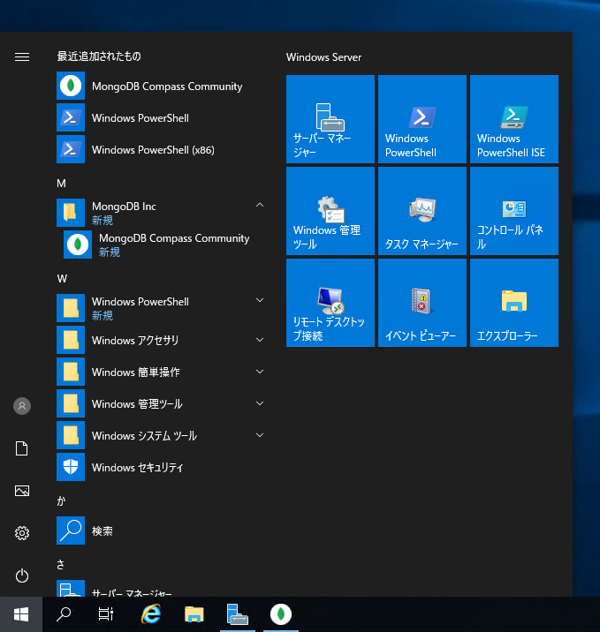600x632 pixels.
Task: Expand the Windows 簡単操作 folder chevron
Action: tap(260, 372)
